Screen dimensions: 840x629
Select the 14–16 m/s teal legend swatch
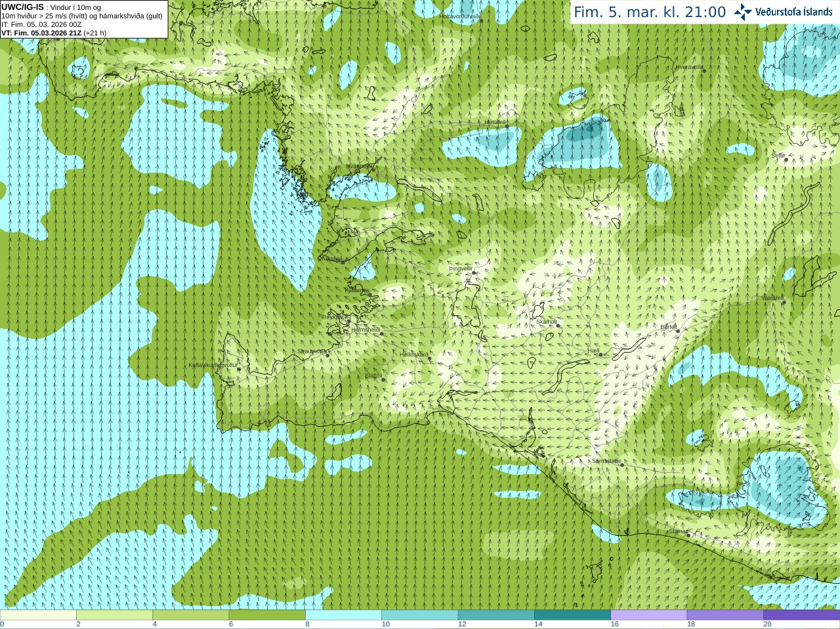pyautogui.click(x=572, y=615)
